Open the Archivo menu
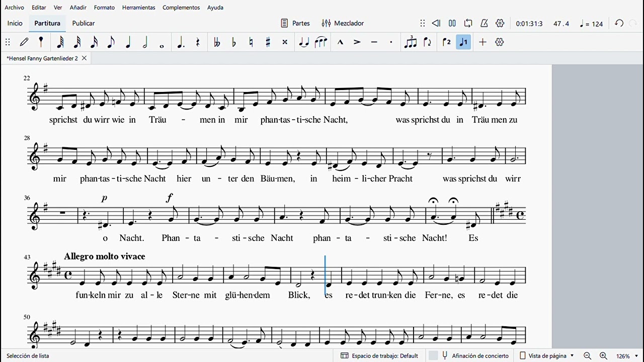644x362 pixels. coord(14,8)
